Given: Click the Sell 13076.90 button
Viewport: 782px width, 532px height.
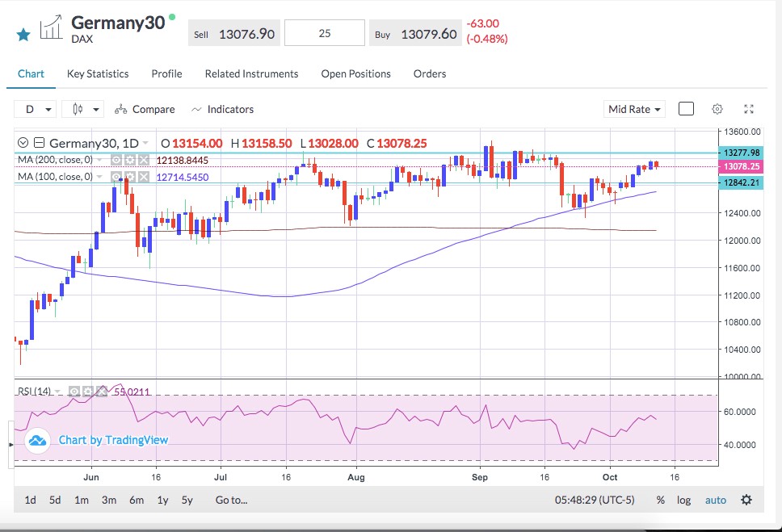Looking at the screenshot, I should [234, 34].
